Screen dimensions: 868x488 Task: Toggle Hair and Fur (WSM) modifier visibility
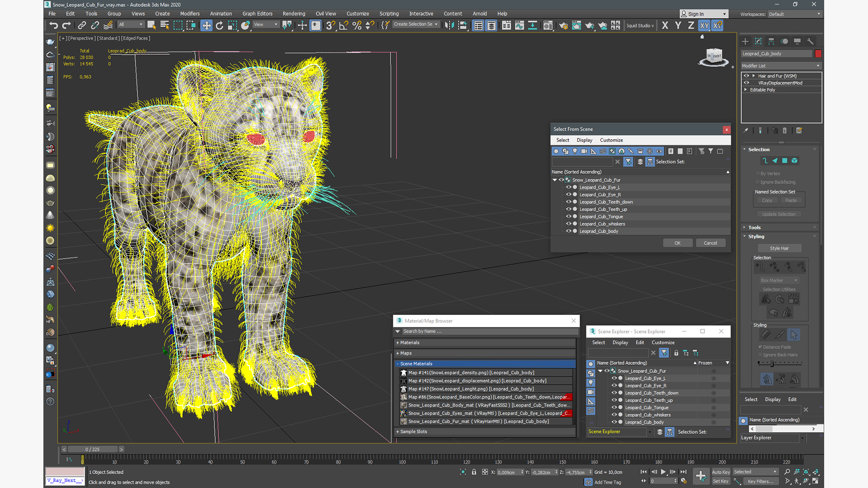pyautogui.click(x=746, y=76)
